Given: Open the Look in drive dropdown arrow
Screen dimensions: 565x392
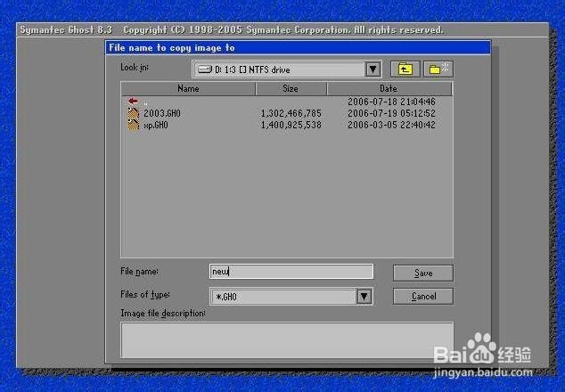Looking at the screenshot, I should 373,69.
